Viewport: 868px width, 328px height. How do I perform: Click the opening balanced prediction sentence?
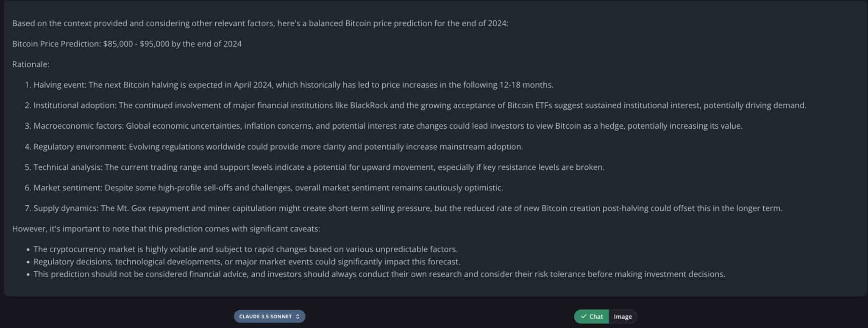(260, 23)
